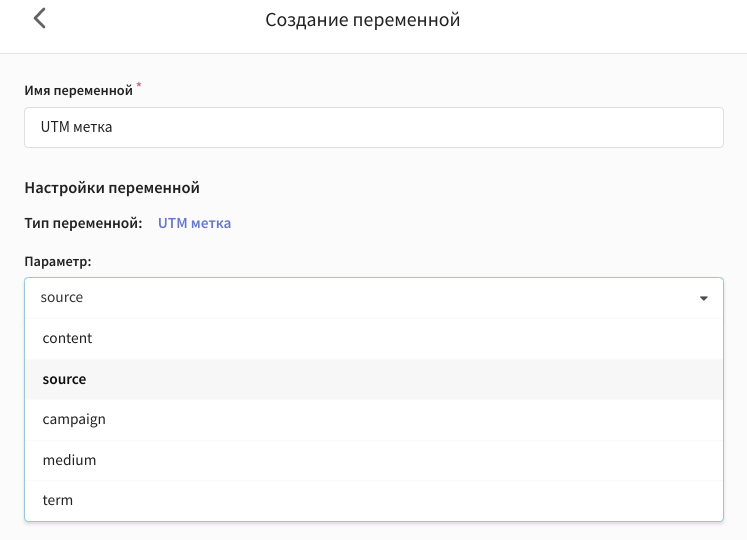Select the medium option
747x540 pixels.
click(x=374, y=460)
